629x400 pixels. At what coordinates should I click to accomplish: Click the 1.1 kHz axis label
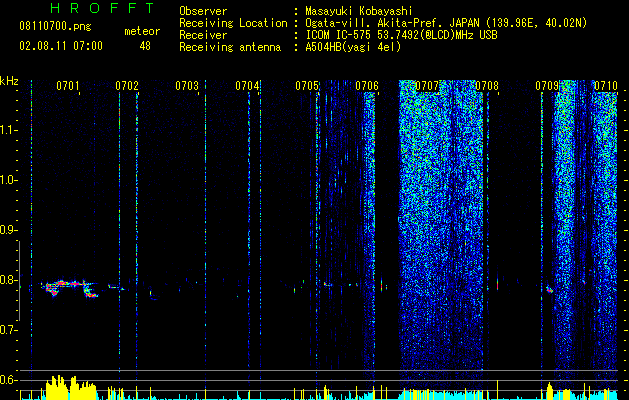pyautogui.click(x=8, y=130)
